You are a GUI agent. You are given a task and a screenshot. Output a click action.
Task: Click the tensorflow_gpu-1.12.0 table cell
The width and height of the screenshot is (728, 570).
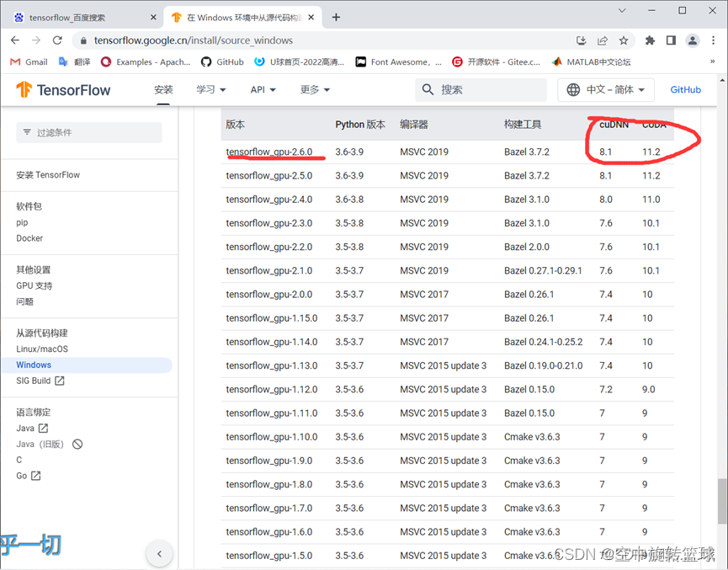pyautogui.click(x=272, y=389)
